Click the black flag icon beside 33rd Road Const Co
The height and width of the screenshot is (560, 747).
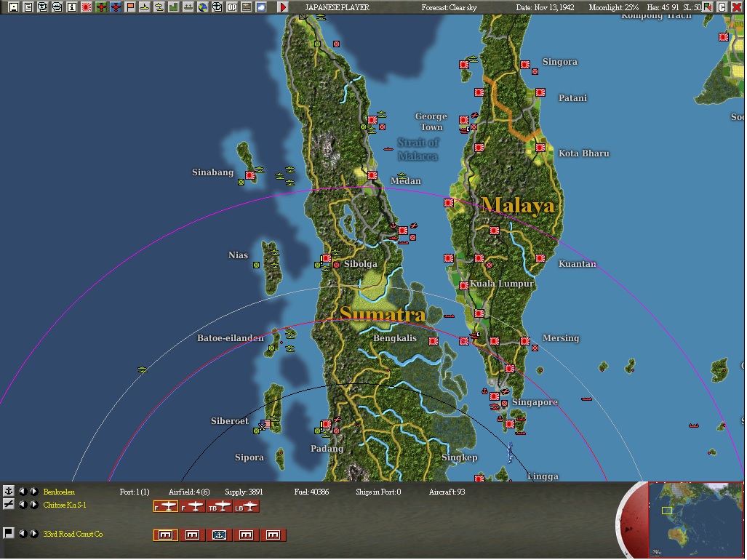[x=9, y=533]
